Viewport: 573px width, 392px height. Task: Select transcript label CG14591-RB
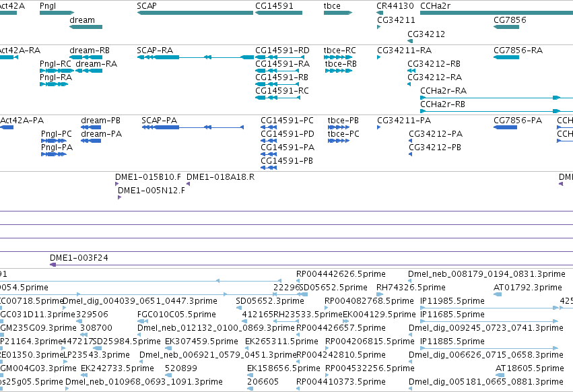(x=281, y=77)
